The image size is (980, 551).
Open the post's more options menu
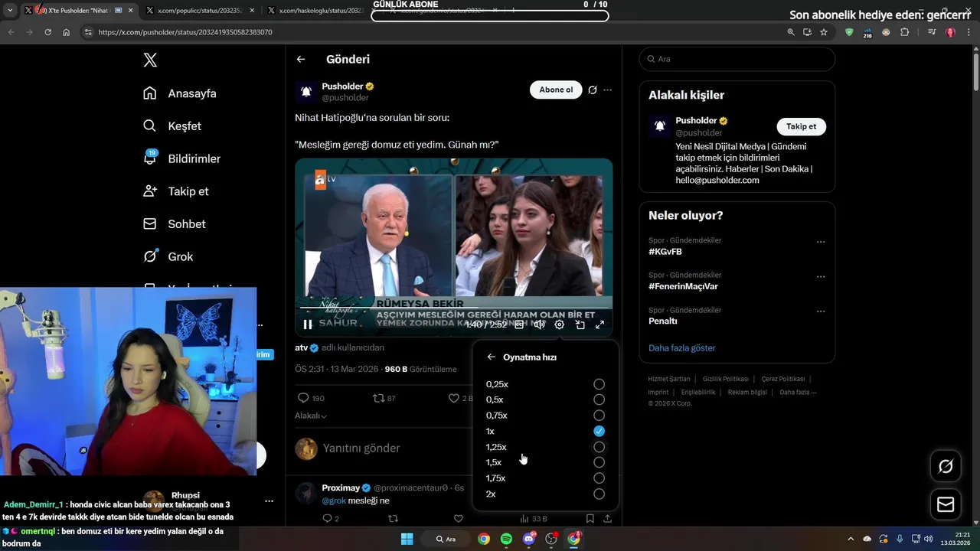607,90
